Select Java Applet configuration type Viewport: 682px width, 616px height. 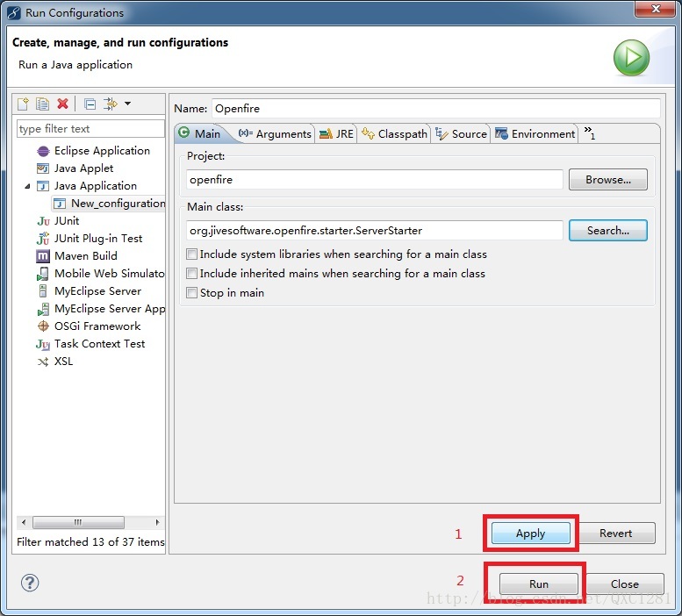(83, 168)
